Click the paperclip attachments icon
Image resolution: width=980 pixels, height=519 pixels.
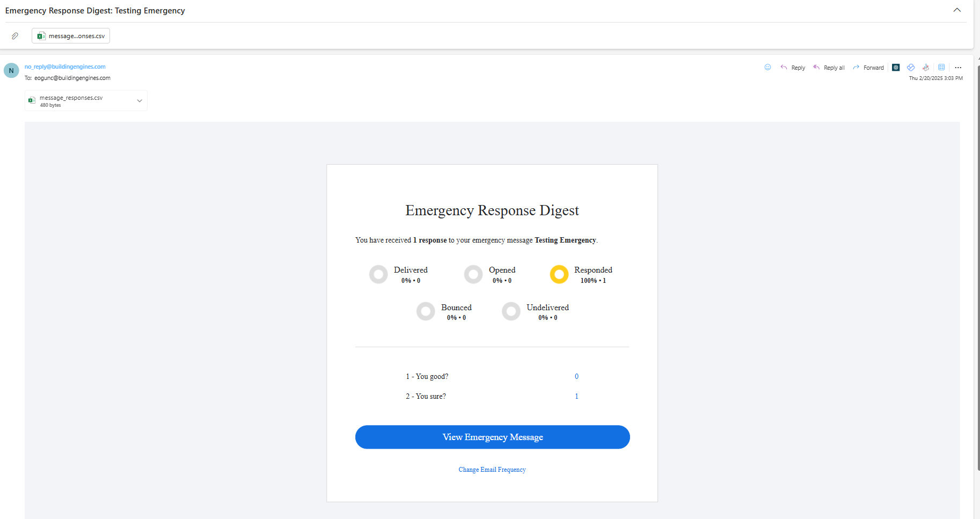click(15, 36)
